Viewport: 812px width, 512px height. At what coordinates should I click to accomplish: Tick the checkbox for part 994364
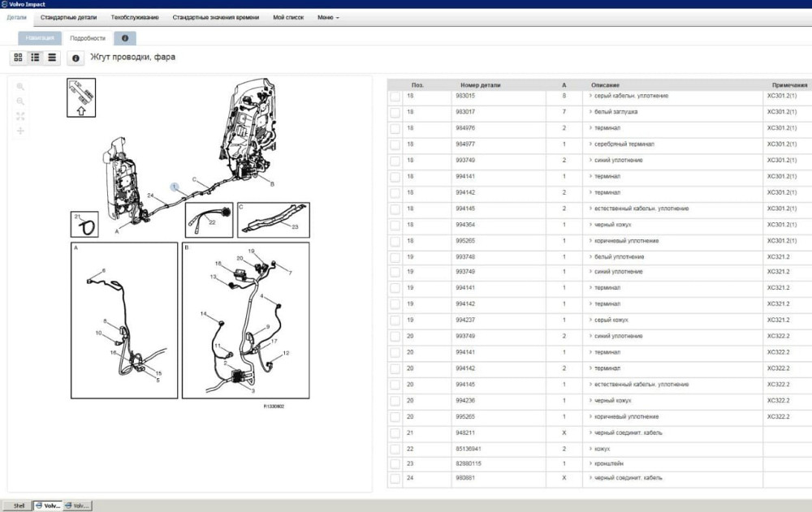(395, 226)
